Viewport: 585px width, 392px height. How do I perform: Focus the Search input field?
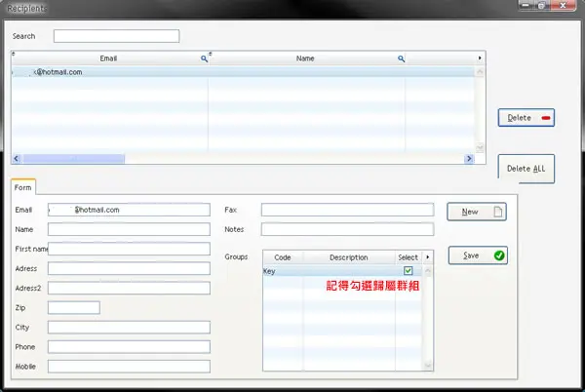tap(116, 36)
